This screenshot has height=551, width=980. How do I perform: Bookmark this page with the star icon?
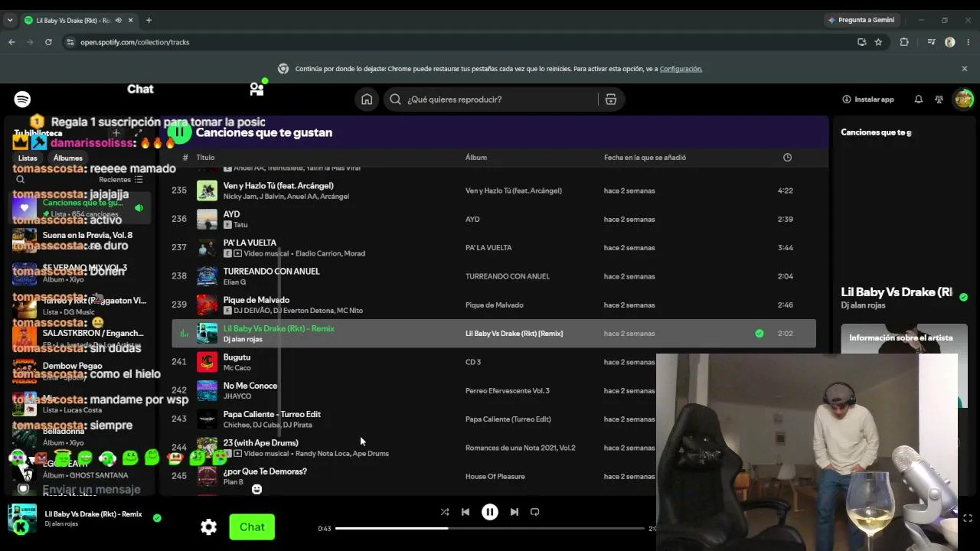pos(878,42)
